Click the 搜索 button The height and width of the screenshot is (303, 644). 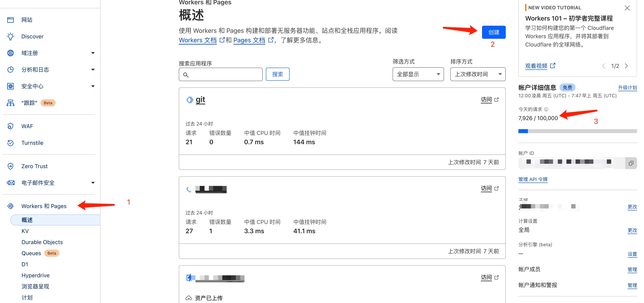pos(277,74)
